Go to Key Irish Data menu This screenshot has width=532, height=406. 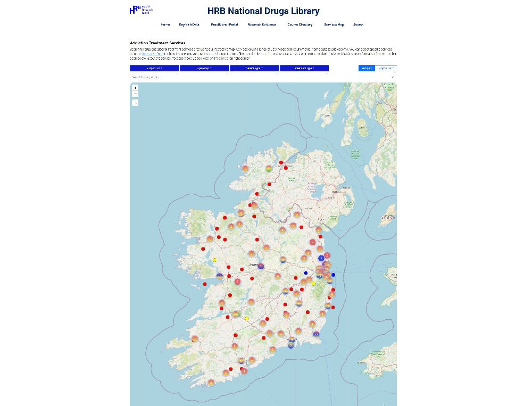coord(189,24)
